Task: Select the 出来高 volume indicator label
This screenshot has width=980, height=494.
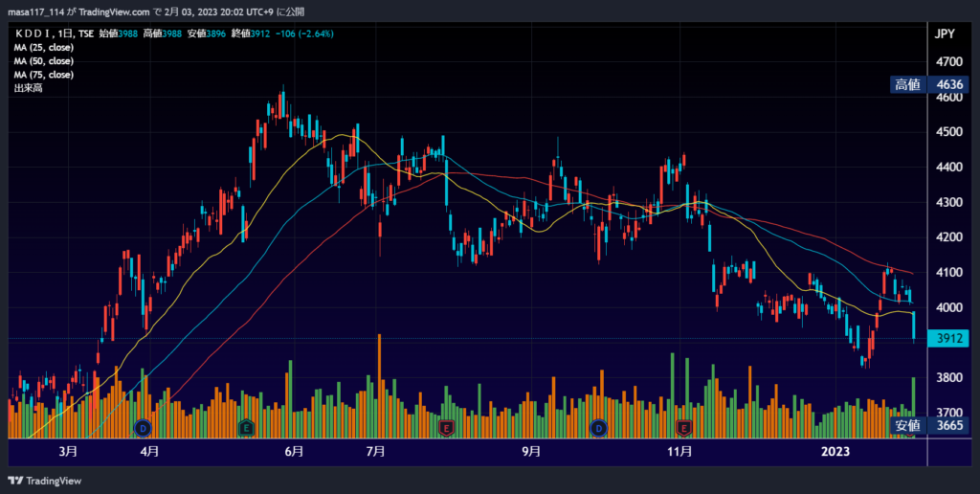Action: pyautogui.click(x=28, y=88)
